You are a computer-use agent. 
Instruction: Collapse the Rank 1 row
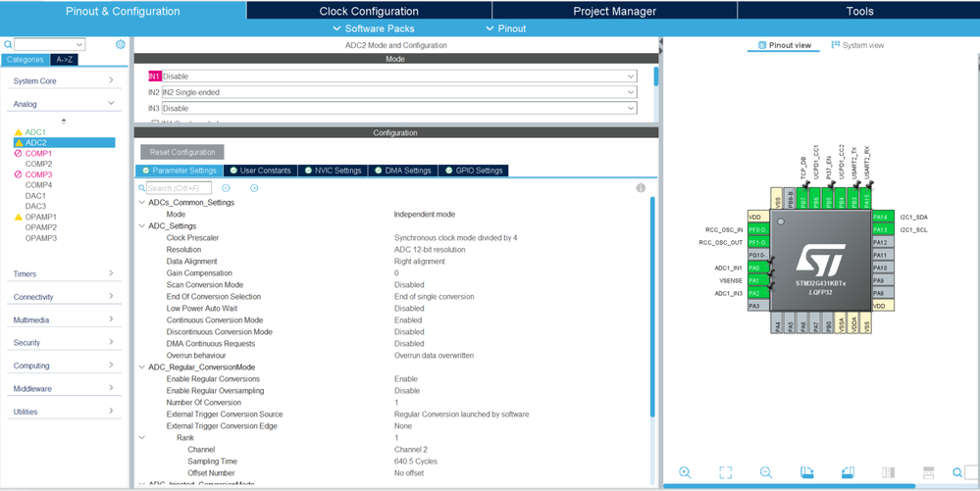click(142, 438)
